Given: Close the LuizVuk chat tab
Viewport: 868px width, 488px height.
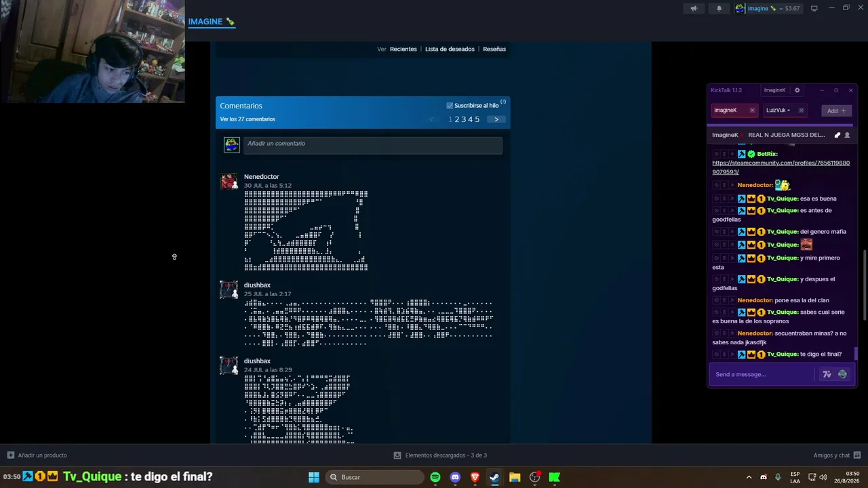Looking at the screenshot, I should [801, 110].
